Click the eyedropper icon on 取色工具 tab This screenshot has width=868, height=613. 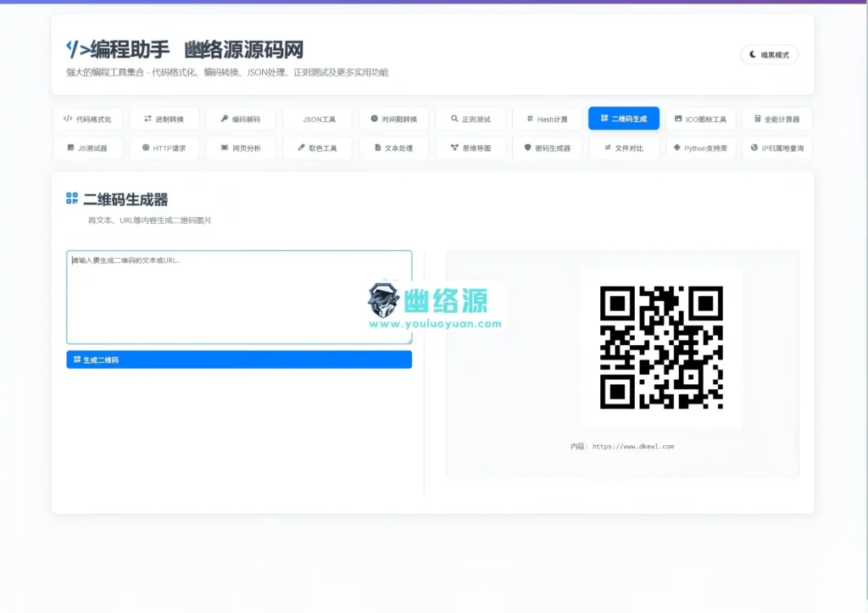pyautogui.click(x=301, y=148)
